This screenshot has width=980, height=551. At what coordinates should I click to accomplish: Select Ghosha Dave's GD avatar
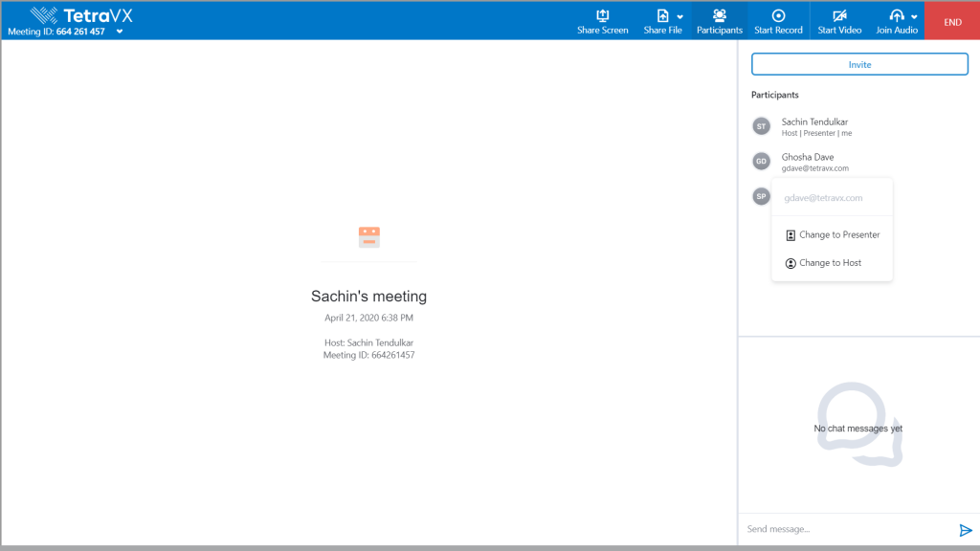click(x=761, y=161)
